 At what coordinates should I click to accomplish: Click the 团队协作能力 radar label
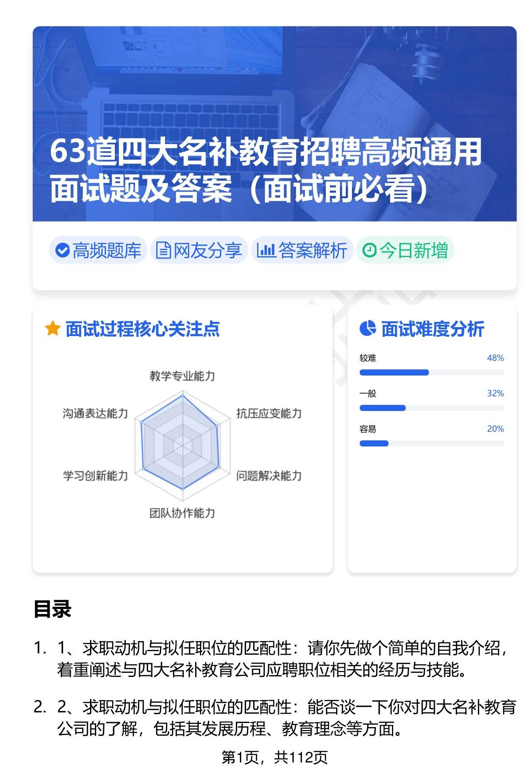(182, 513)
